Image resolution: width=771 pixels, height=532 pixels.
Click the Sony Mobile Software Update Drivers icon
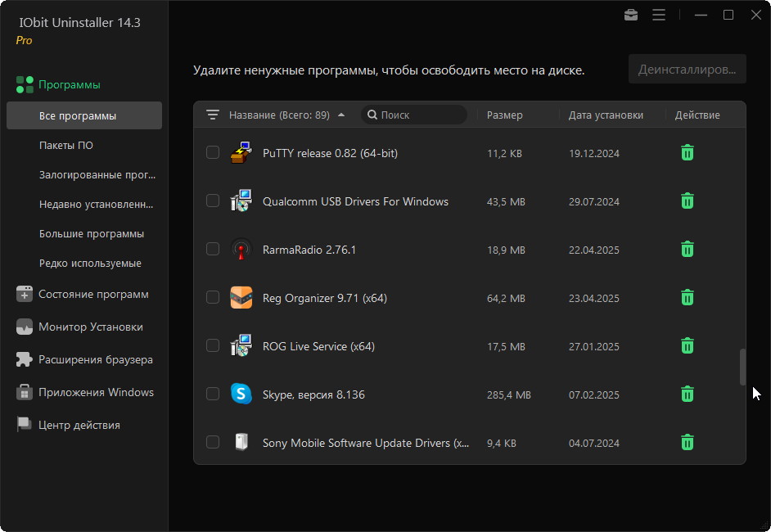(241, 442)
